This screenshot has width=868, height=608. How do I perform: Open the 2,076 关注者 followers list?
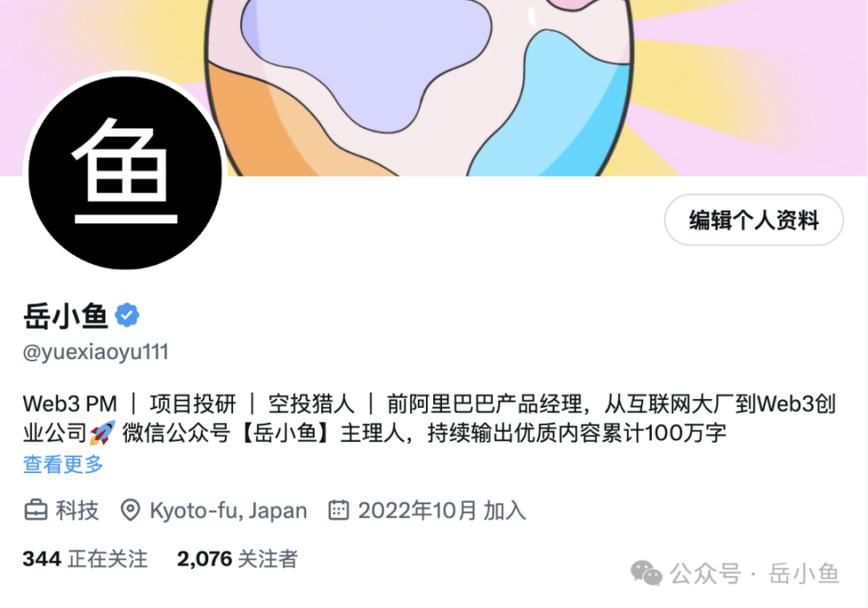(237, 559)
